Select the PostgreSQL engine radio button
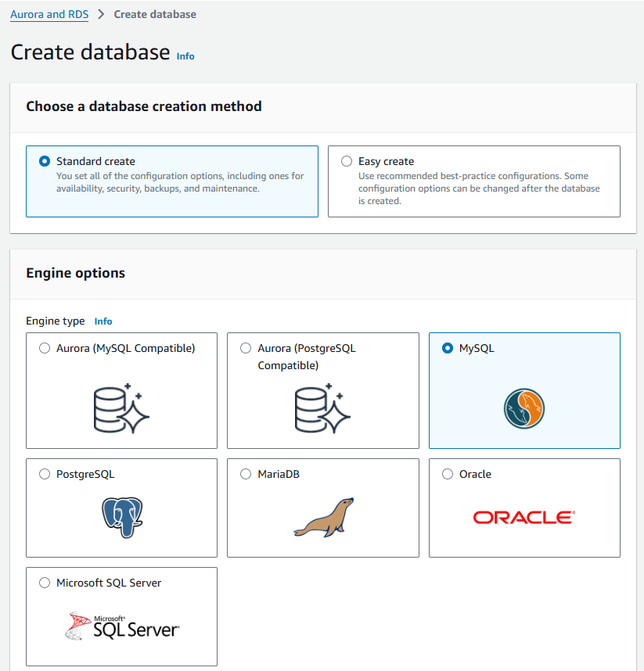The height and width of the screenshot is (671, 644). [45, 474]
